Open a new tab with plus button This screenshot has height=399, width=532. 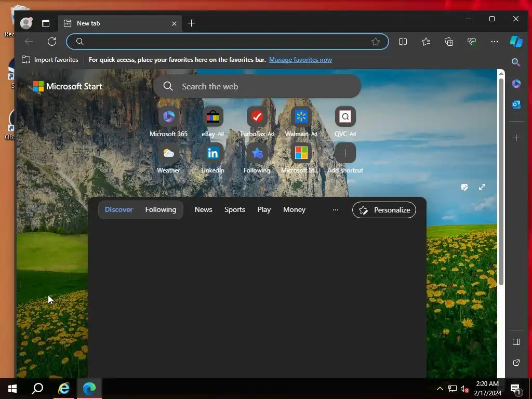191,23
